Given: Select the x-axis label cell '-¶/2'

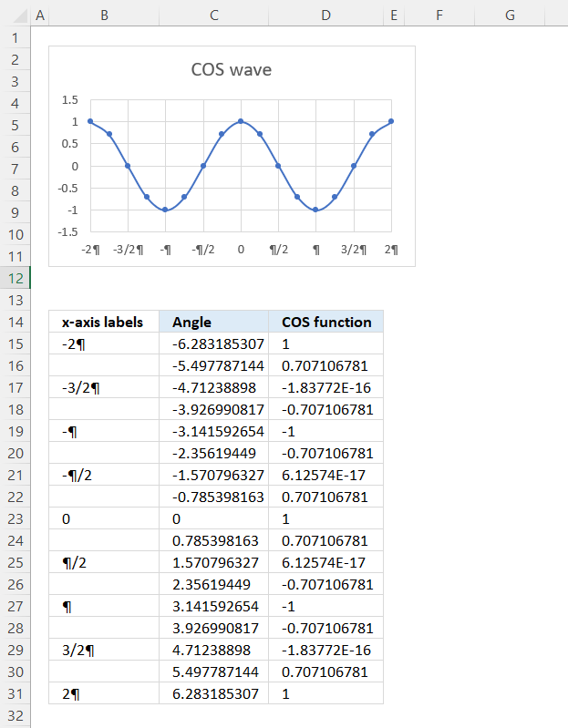Looking at the screenshot, I should [104, 475].
